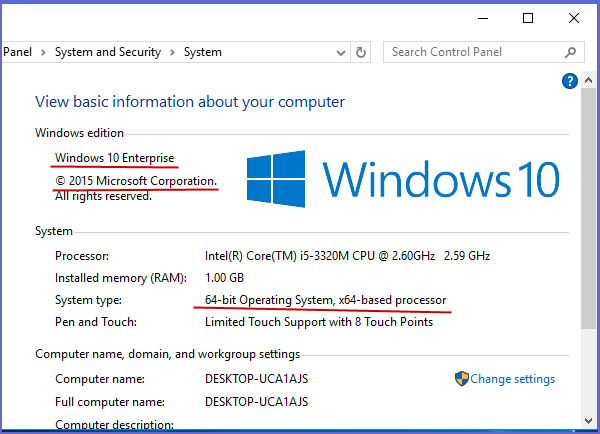Image resolution: width=600 pixels, height=434 pixels.
Task: Click the Installed memory (RAM): label
Action: coord(121,278)
